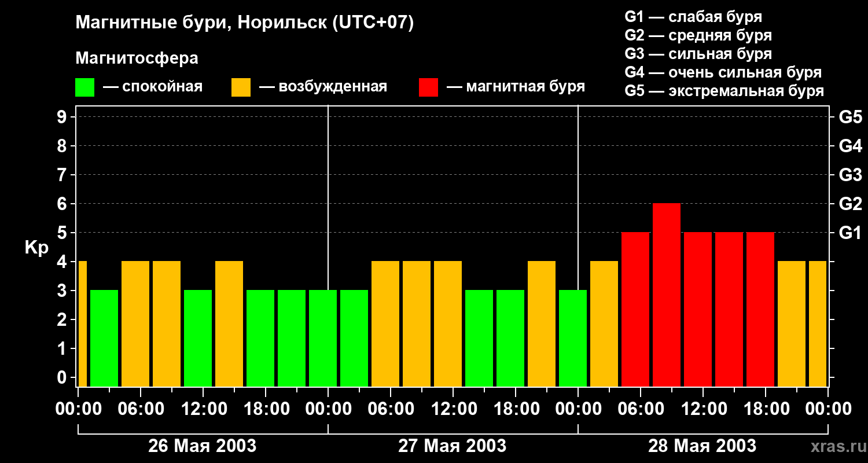Click the green bar spanning midnight before 28 May
Viewport: 868px width, 463px height.
573,339
